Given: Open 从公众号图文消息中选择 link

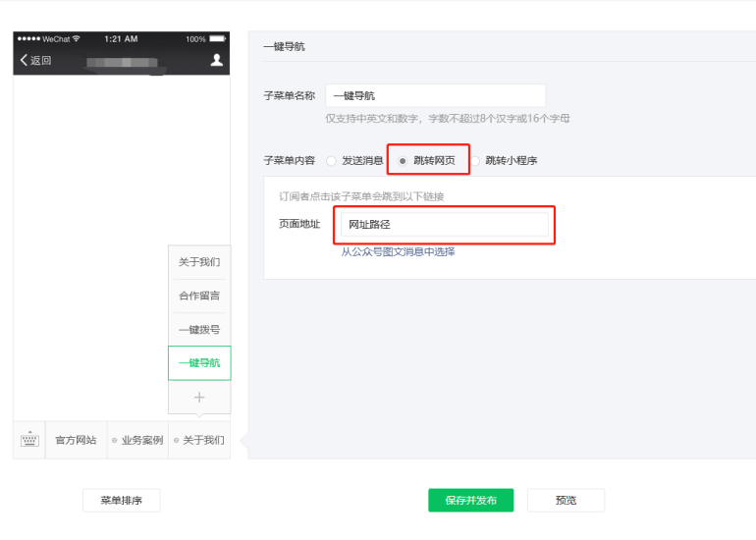Looking at the screenshot, I should pos(398,251).
